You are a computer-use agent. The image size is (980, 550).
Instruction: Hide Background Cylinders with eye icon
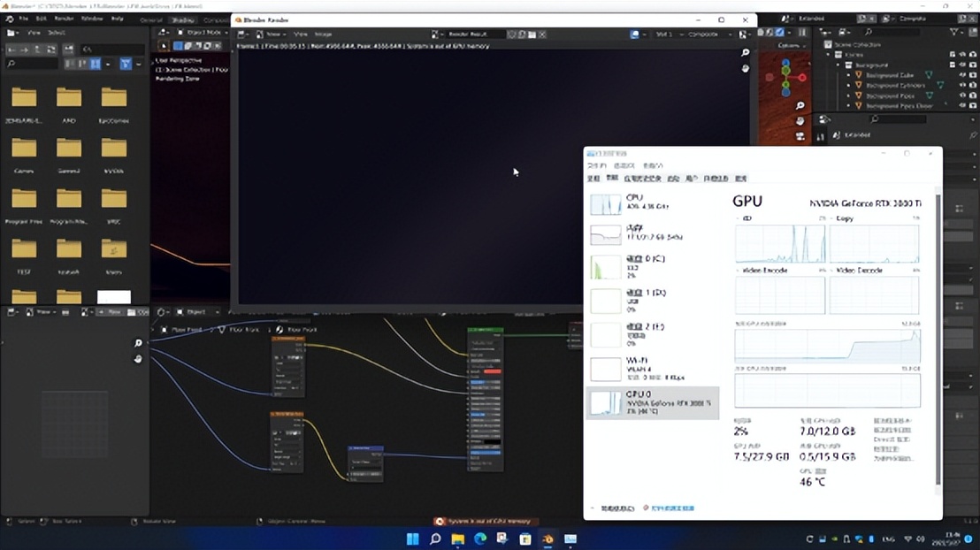coord(962,85)
